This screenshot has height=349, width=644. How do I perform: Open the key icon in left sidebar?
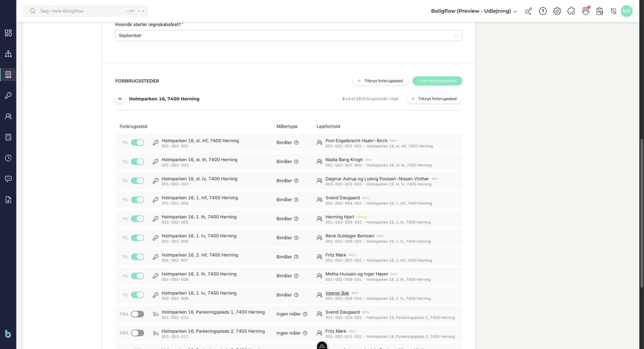[8, 95]
